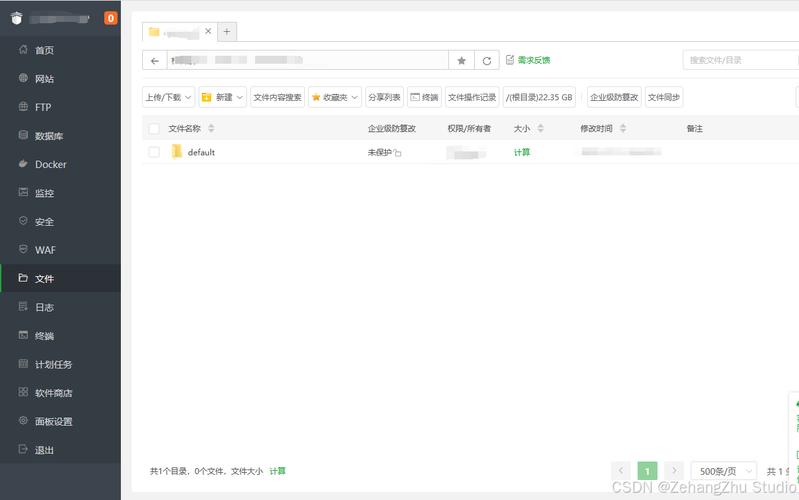Screen dimensions: 799x500
Task: Click the file path address bar
Action: (307, 61)
